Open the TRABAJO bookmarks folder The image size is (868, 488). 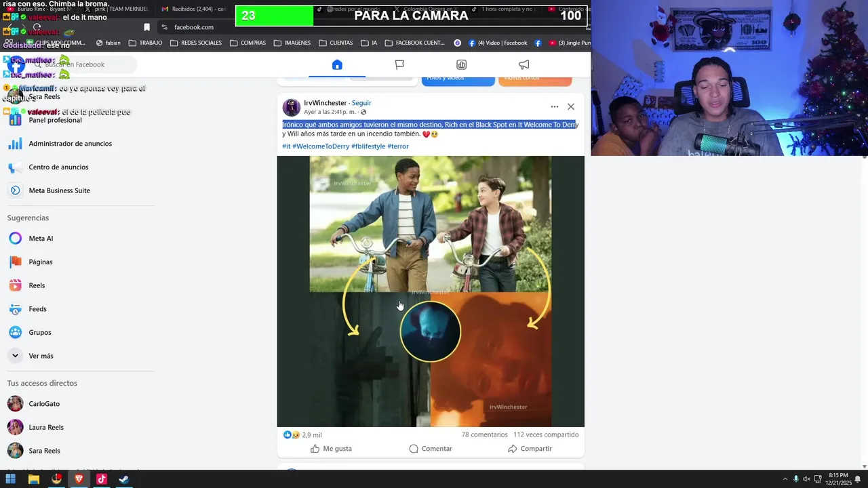[145, 43]
